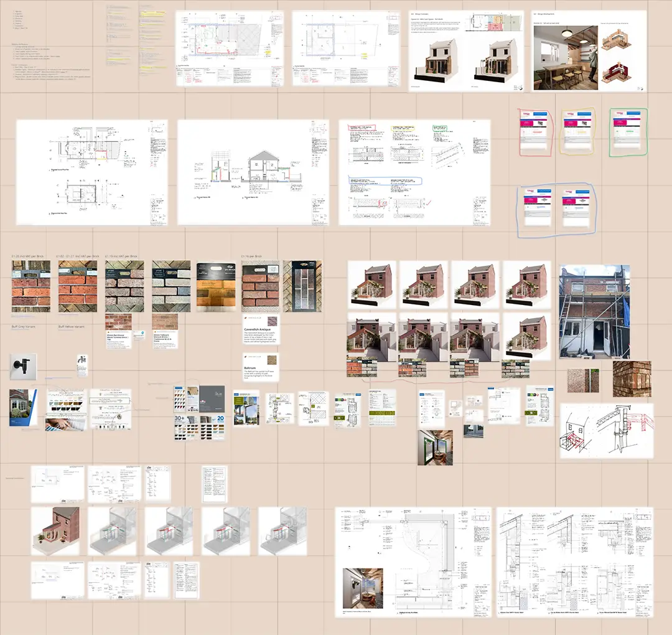The width and height of the screenshot is (672, 635).
Task: Select the document outlined in yellow
Action: [x=577, y=132]
